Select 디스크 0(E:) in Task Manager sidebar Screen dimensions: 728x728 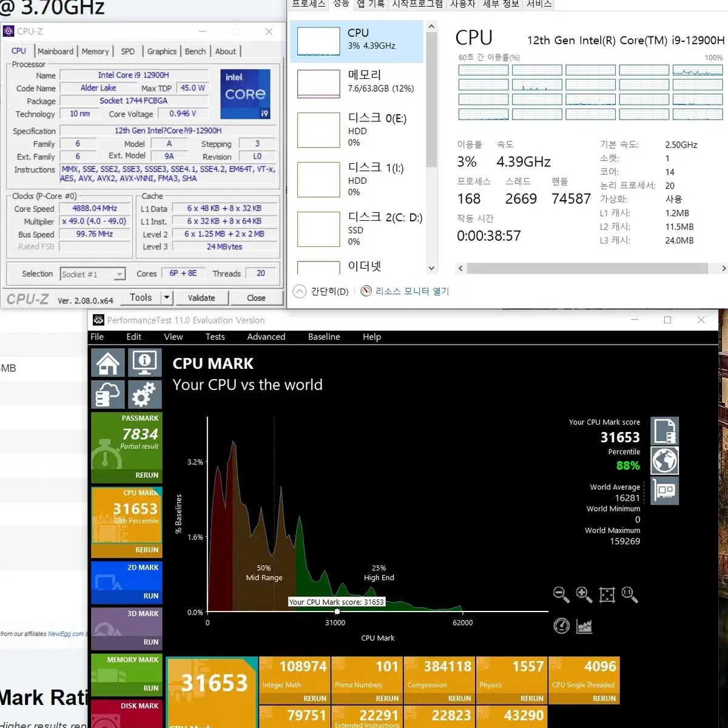(357, 130)
